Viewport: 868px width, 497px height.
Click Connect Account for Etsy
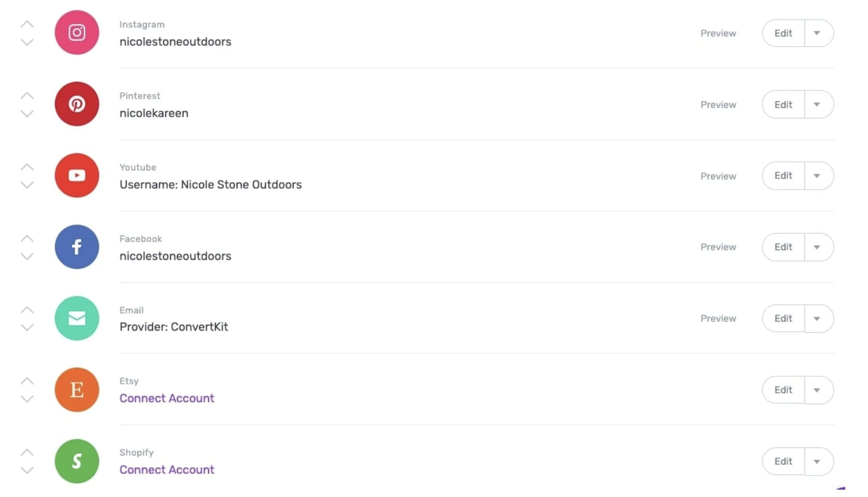pyautogui.click(x=167, y=398)
